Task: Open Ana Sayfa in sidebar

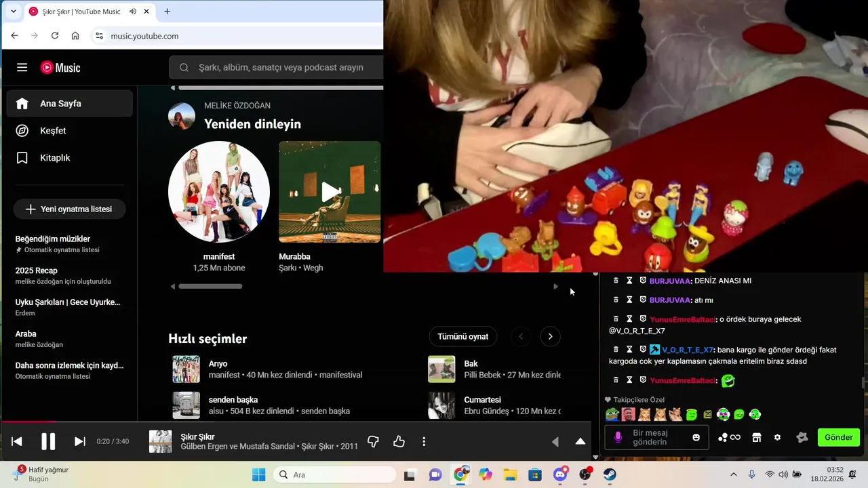Action: point(70,104)
